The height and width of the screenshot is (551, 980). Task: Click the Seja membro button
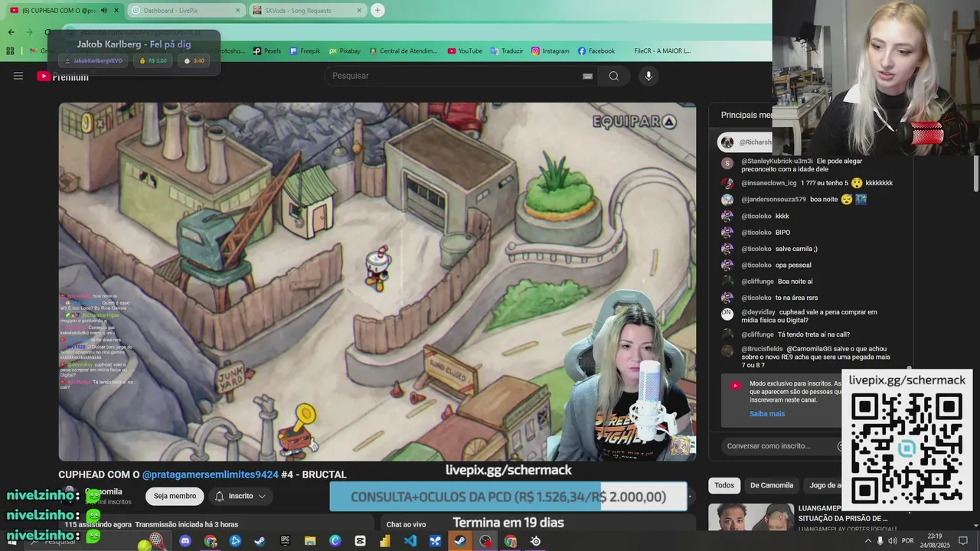(175, 496)
